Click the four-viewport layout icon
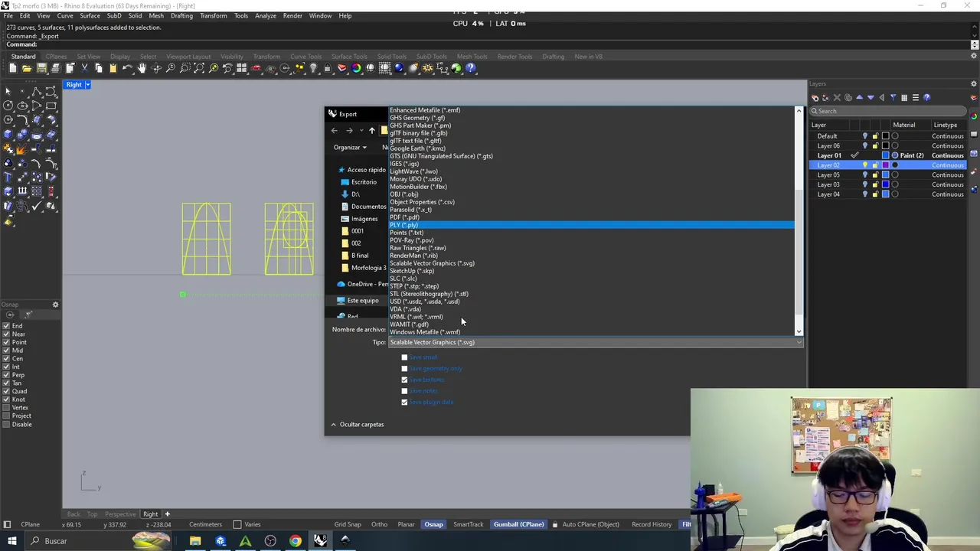Viewport: 980px width, 551px height. pyautogui.click(x=241, y=68)
